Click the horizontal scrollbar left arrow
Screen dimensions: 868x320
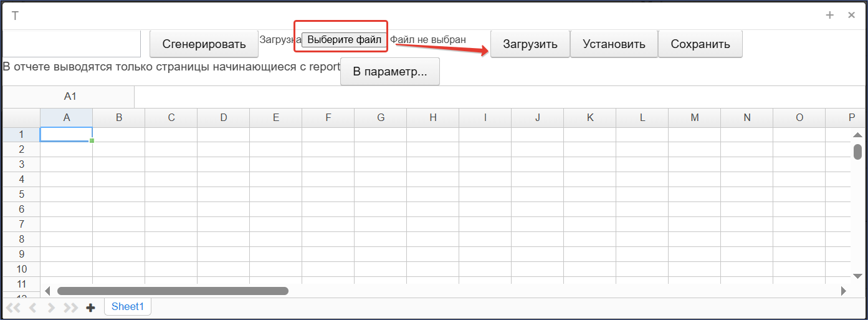(x=48, y=291)
